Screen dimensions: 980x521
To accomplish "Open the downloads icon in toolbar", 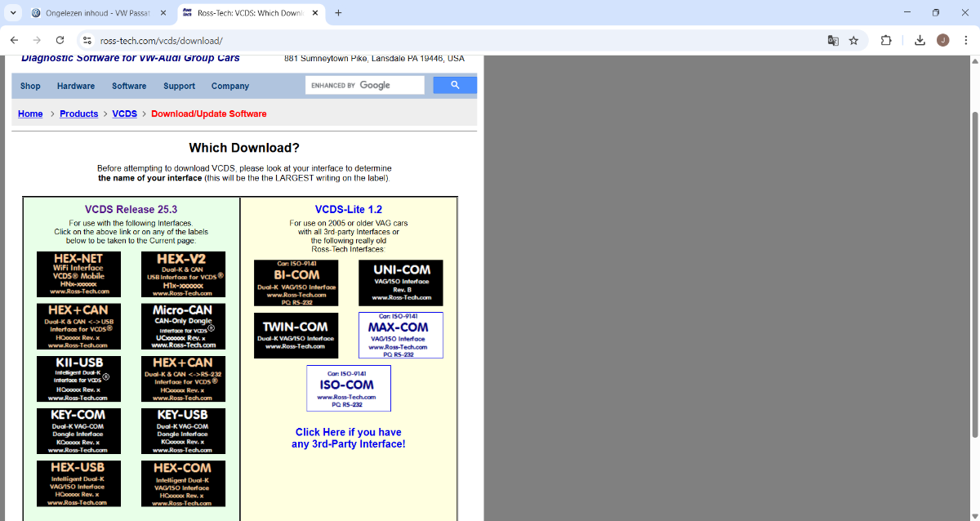I will (920, 40).
